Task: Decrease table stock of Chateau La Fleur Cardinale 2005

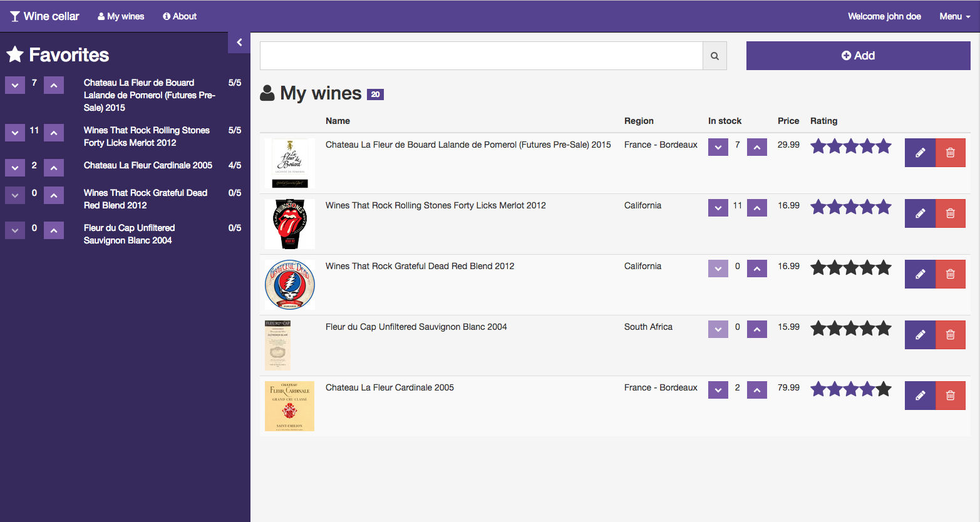Action: 718,390
